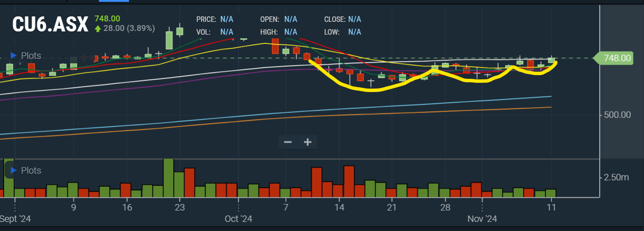
Task: Click the CLOSE N/A readout
Action: click(x=343, y=19)
